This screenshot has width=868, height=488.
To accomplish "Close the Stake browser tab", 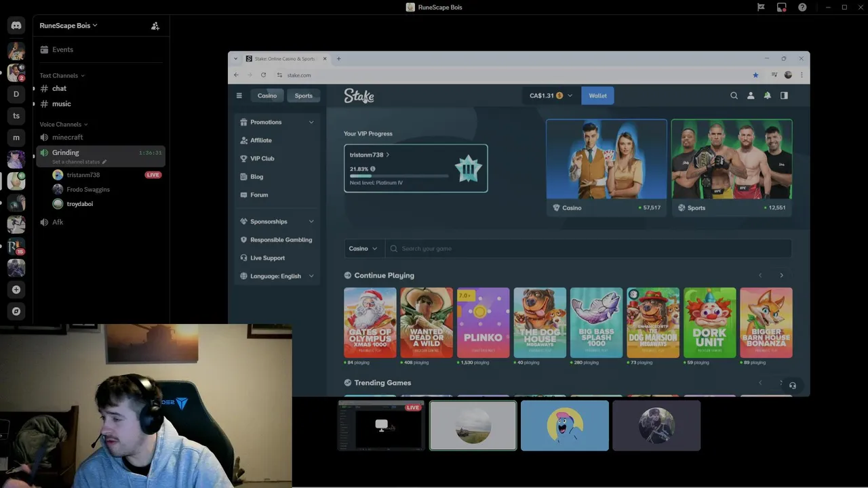I will (x=324, y=59).
